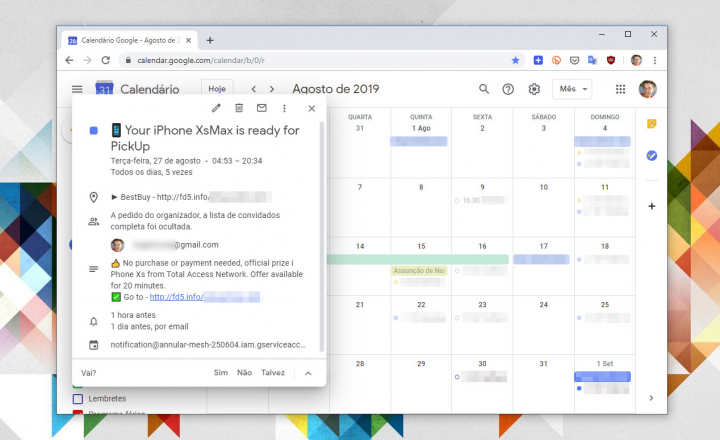Select the Calendário Google browser tab
This screenshot has height=440, width=720.
(x=129, y=40)
